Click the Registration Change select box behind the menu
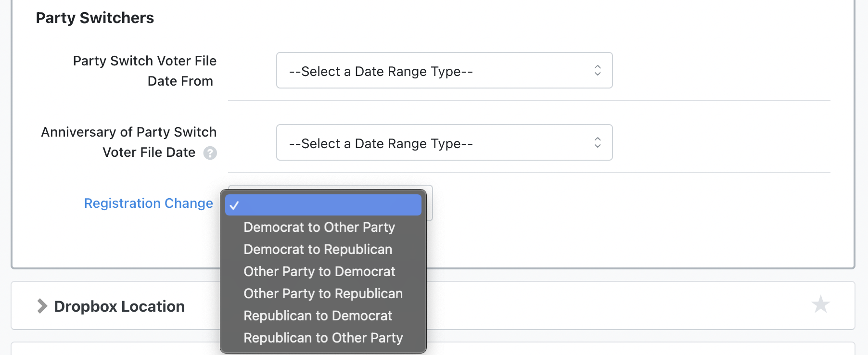 [x=429, y=203]
